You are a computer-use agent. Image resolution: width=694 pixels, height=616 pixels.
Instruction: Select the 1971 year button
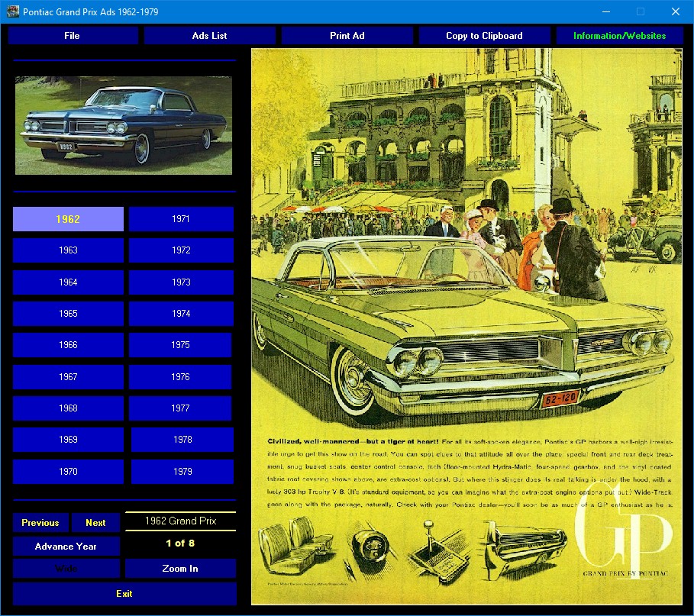[181, 219]
